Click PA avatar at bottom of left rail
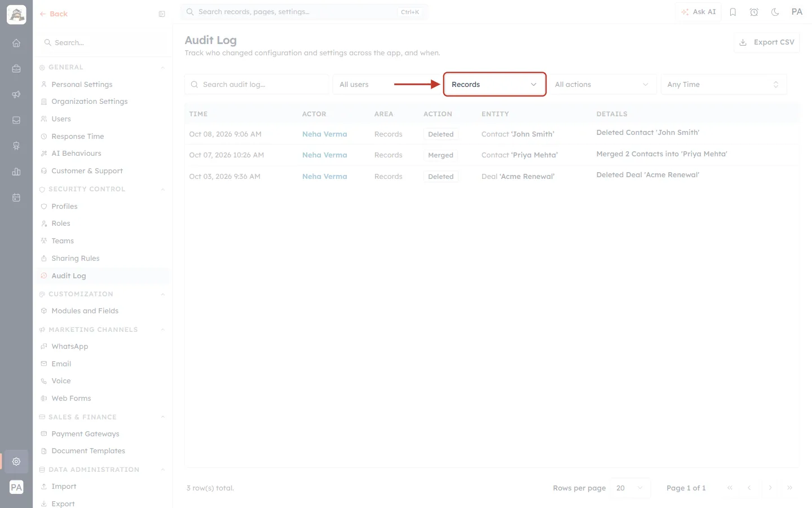Viewport: 812px width, 508px height. coord(16,487)
